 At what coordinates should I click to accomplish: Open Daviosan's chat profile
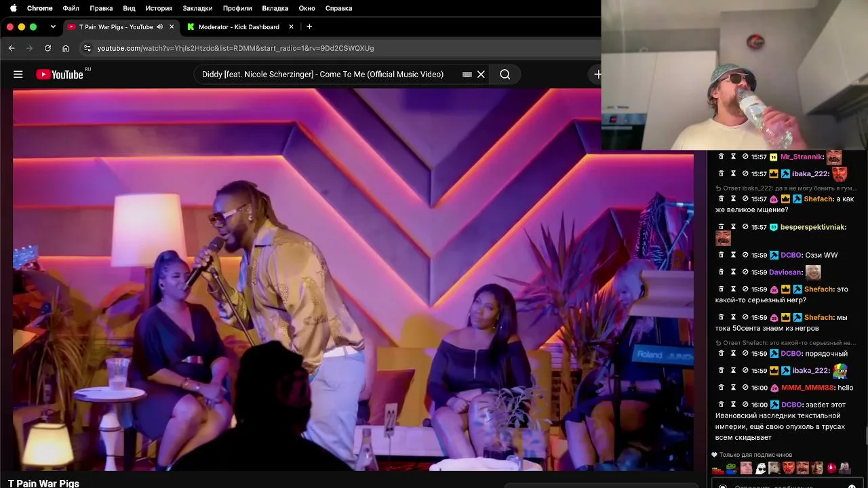tap(785, 272)
